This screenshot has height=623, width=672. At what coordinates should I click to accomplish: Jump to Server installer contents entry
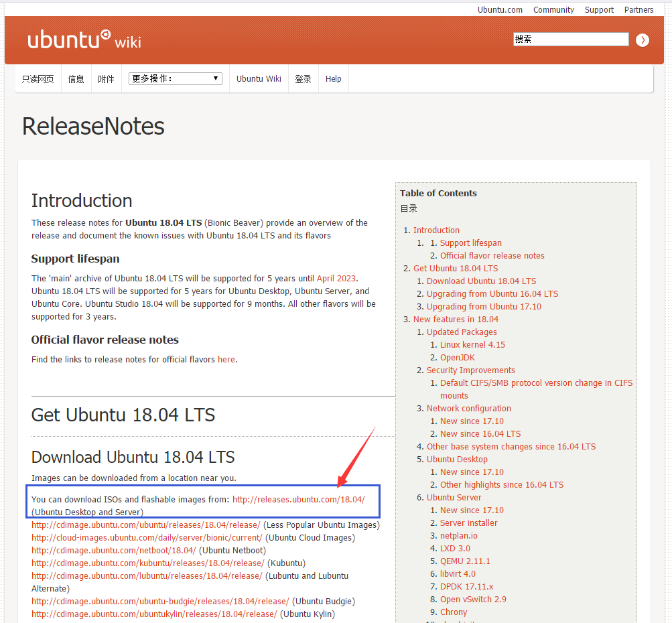pos(468,523)
